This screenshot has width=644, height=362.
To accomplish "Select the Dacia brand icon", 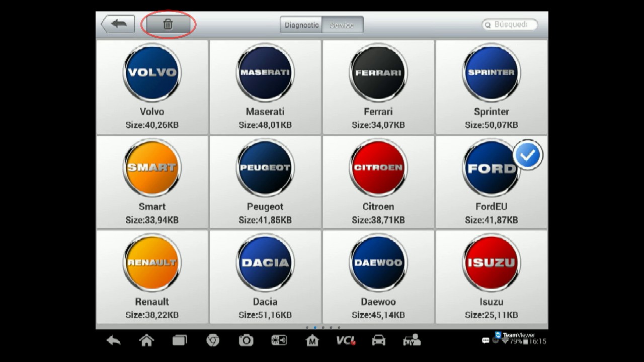I will (x=265, y=262).
